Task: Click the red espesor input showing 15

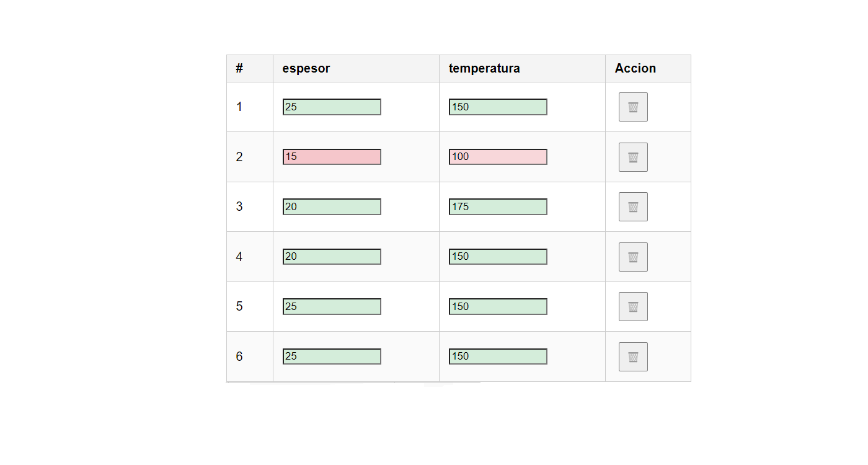Action: coord(332,157)
